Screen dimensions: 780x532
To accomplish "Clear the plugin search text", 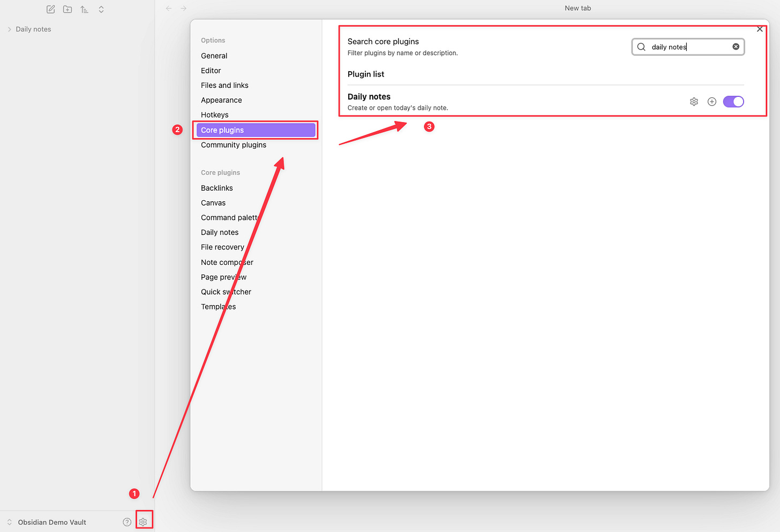I will click(736, 47).
